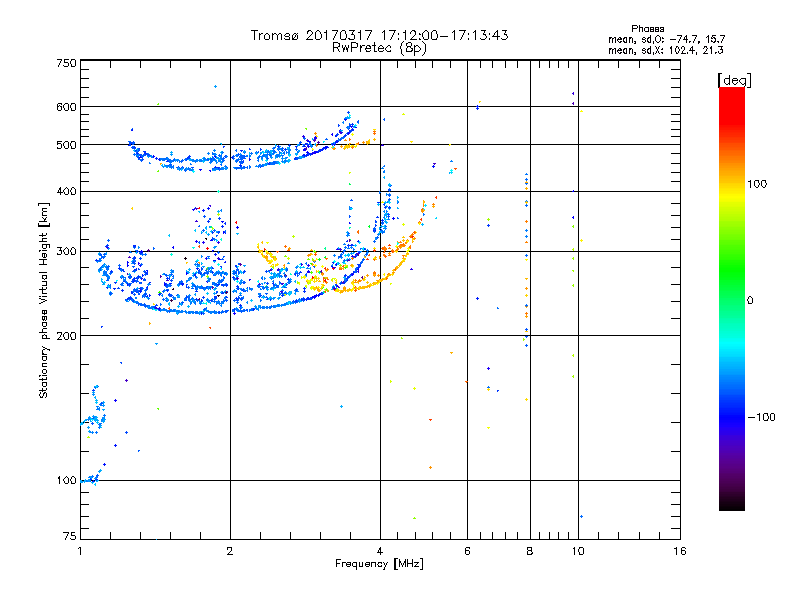Click the x-axis tick label '6'
Image resolution: width=800 pixels, height=600 pixels.
tap(467, 551)
